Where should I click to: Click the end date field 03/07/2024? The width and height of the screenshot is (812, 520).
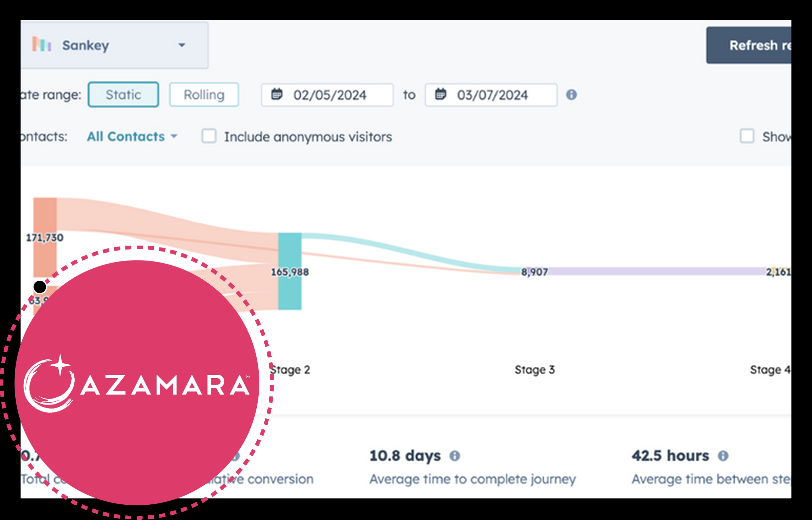coord(491,95)
